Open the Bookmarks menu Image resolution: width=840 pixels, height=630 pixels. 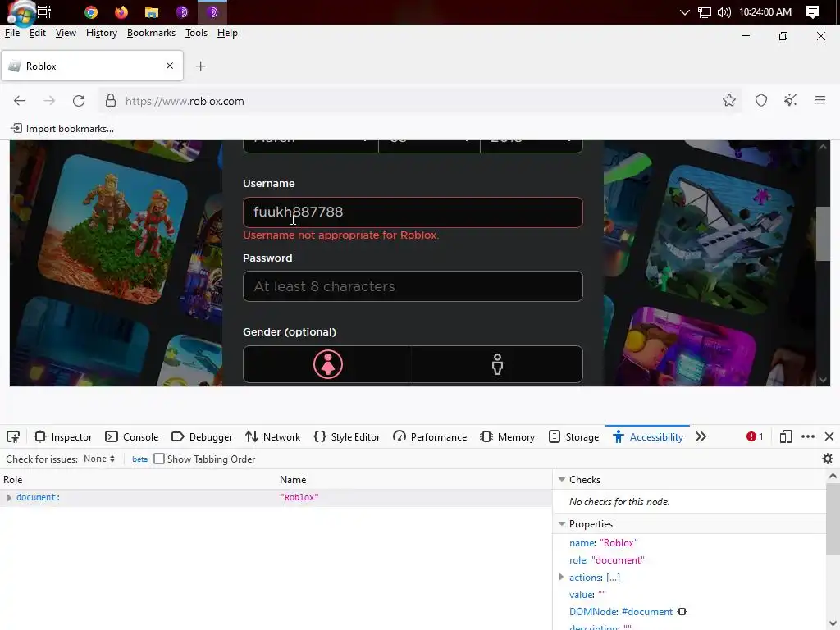pyautogui.click(x=151, y=33)
